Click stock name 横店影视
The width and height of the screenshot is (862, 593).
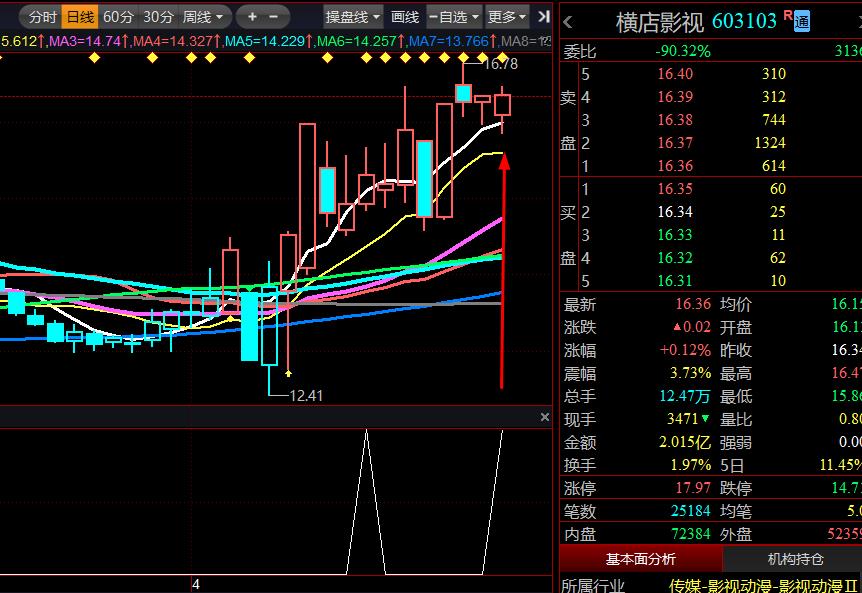pos(659,22)
